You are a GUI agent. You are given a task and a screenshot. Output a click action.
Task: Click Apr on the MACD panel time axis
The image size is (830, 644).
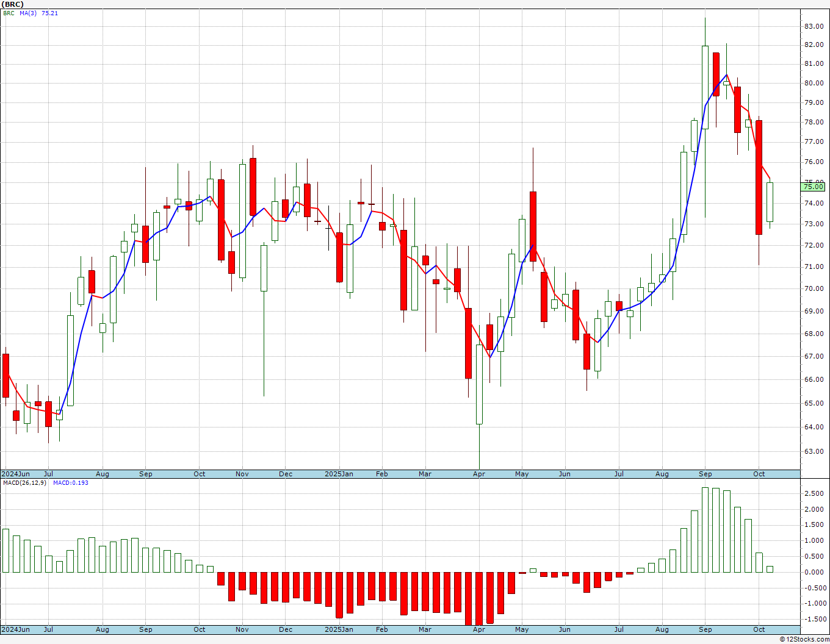479,629
